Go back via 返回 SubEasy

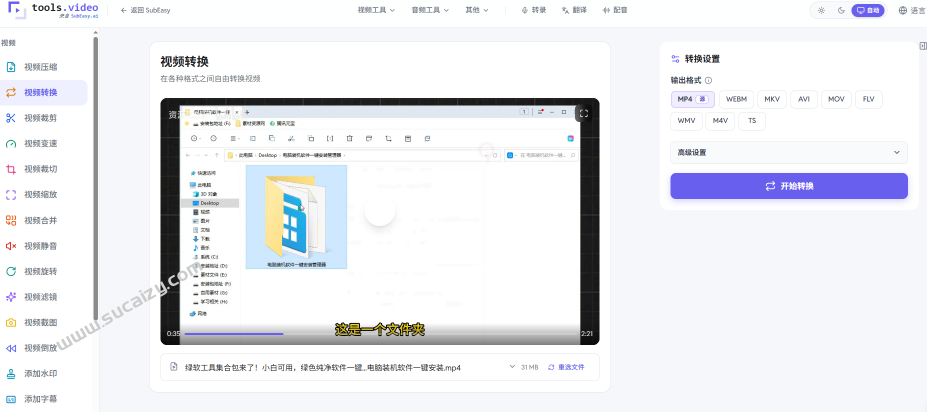(145, 10)
